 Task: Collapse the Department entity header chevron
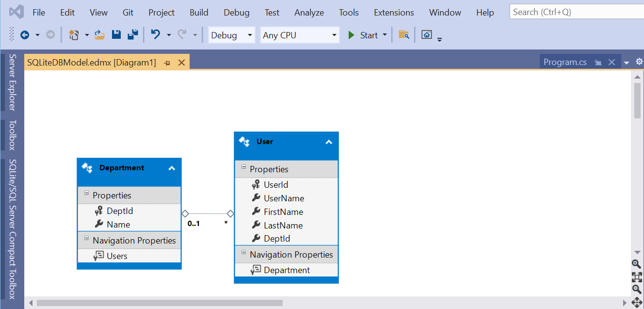[172, 168]
